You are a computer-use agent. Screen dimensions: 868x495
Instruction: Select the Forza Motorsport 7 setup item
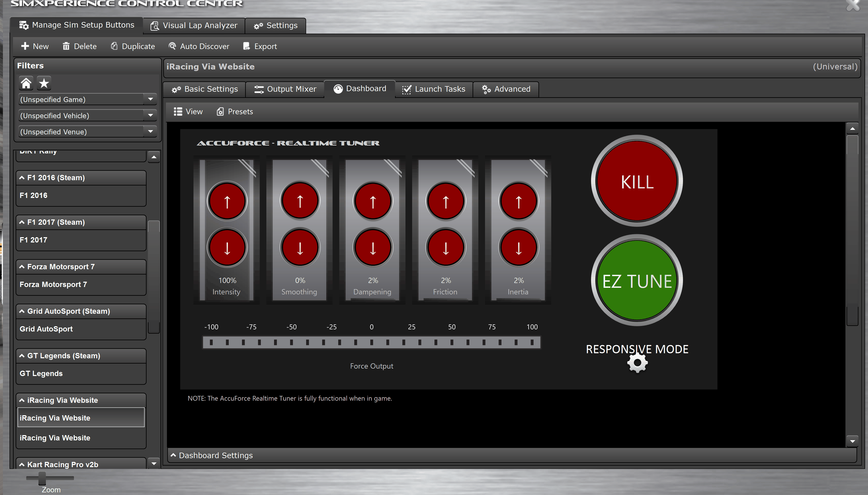(x=81, y=285)
